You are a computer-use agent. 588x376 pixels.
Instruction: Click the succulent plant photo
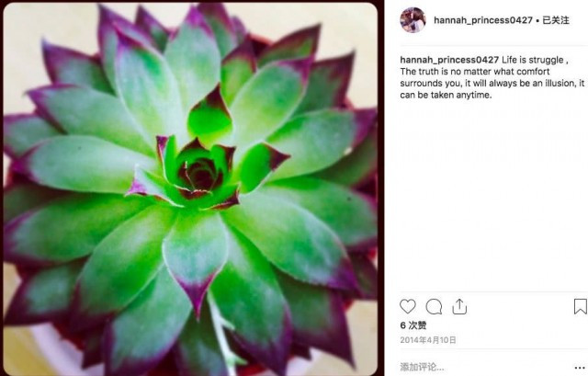(190, 188)
